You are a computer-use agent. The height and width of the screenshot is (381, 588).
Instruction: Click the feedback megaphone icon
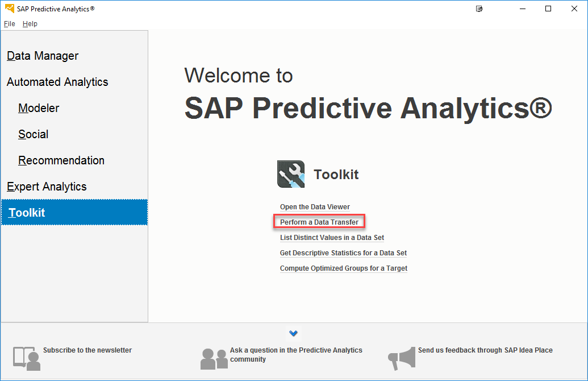[x=402, y=358]
